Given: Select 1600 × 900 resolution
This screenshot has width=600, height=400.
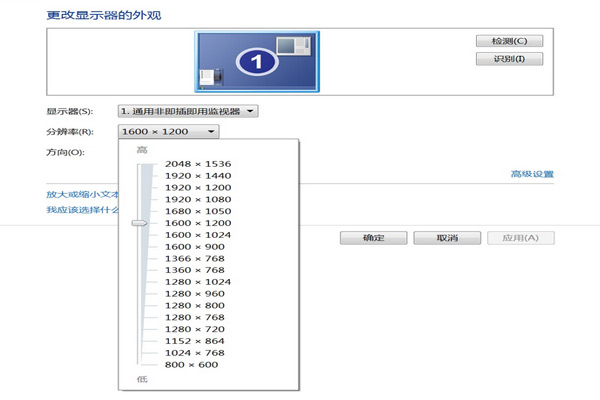Looking at the screenshot, I should [x=195, y=247].
